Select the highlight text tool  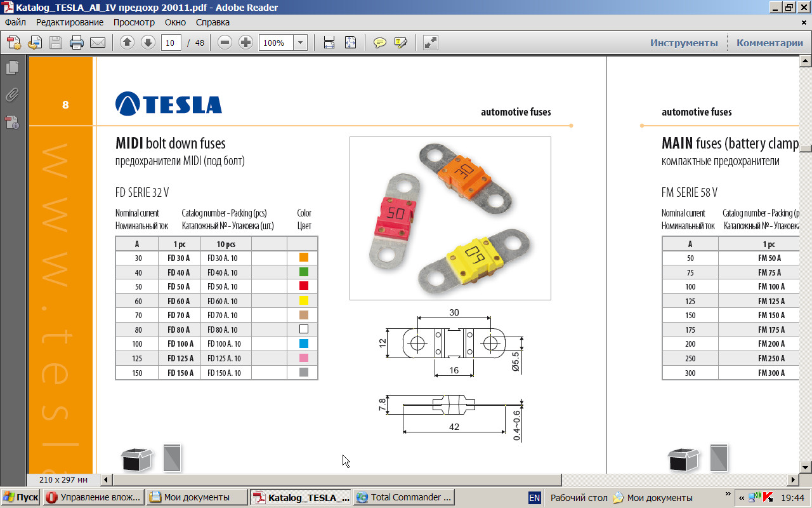tap(400, 43)
